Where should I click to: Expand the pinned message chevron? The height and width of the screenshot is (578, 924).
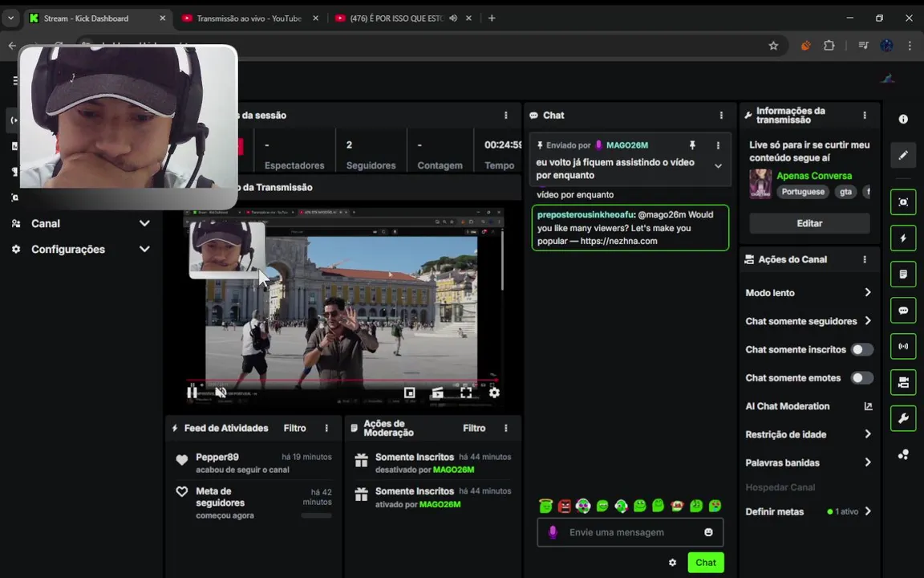[718, 166]
